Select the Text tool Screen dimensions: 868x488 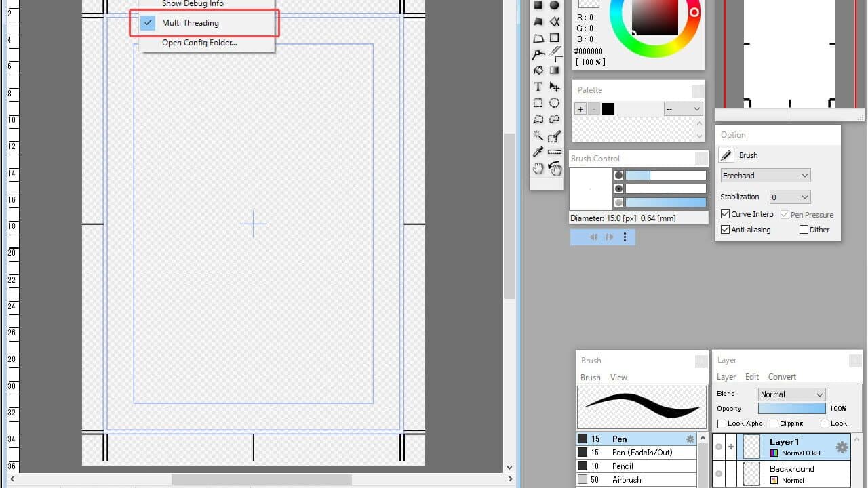538,87
